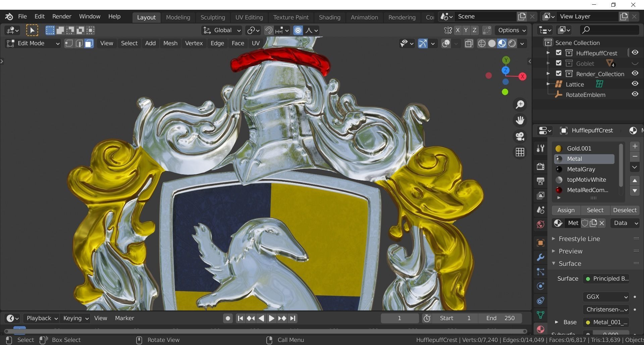Viewport: 644px width, 345px height.
Task: Open the Edit Mode dropdown
Action: coord(33,43)
